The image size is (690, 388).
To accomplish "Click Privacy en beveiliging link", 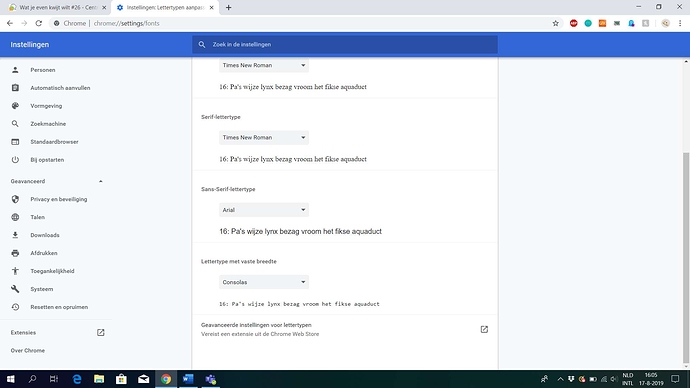I will coord(59,199).
